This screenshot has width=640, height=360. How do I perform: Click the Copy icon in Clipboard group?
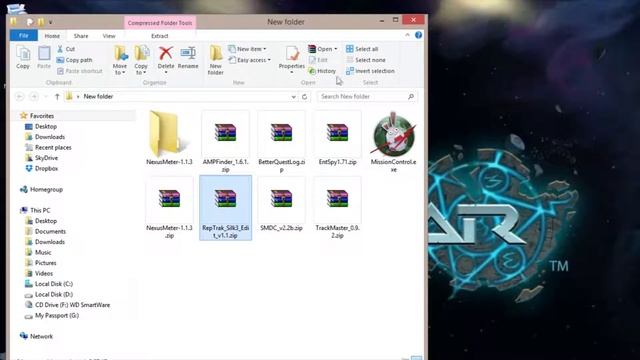point(23,57)
